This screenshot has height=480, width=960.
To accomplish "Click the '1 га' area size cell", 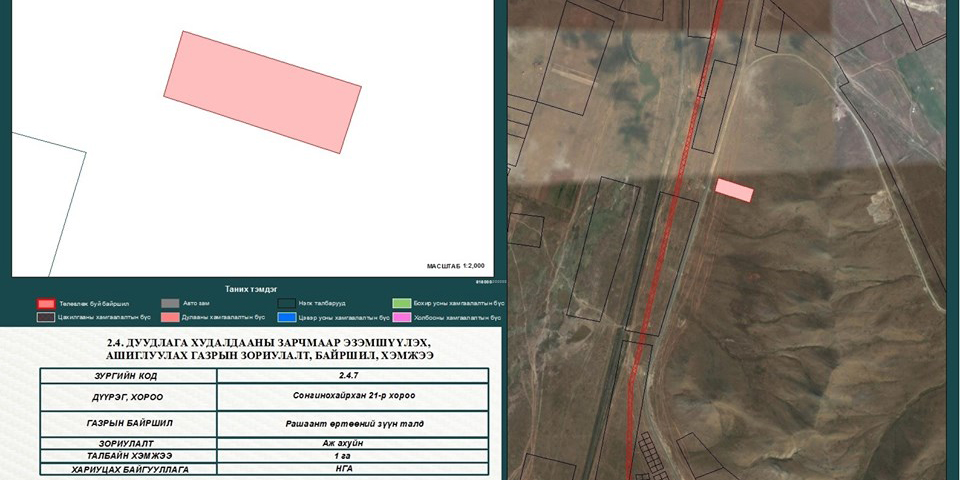I will [352, 455].
